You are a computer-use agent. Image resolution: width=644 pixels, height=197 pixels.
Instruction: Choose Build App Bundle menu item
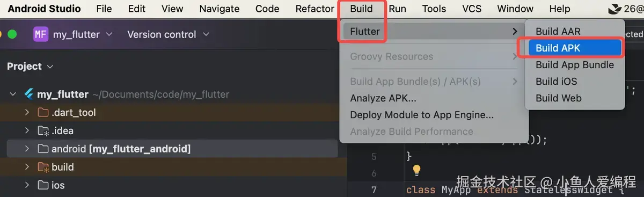pyautogui.click(x=574, y=64)
